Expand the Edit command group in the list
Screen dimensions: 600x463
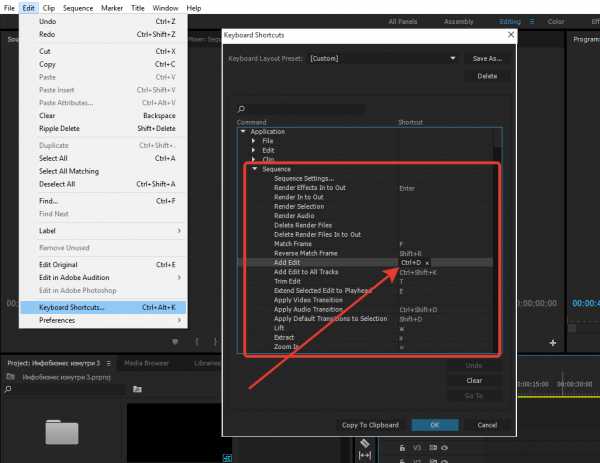pyautogui.click(x=254, y=150)
